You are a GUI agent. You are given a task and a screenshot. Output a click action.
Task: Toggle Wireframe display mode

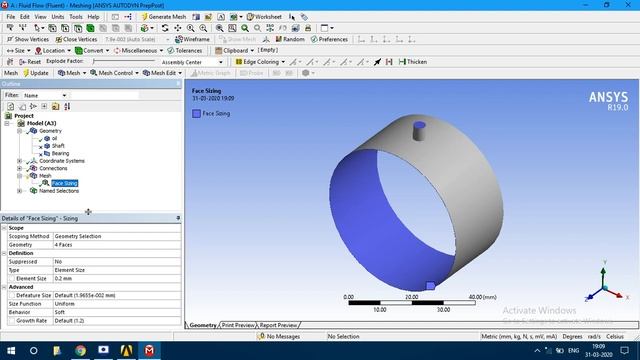(192, 39)
